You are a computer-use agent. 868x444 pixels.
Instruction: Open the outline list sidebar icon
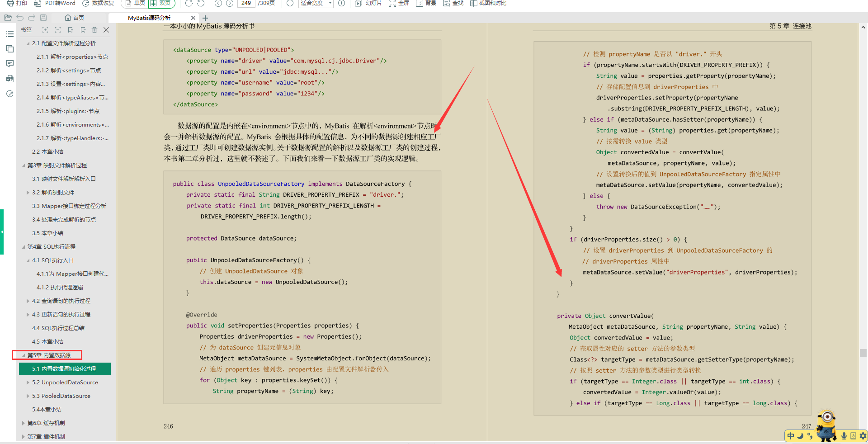pos(10,34)
